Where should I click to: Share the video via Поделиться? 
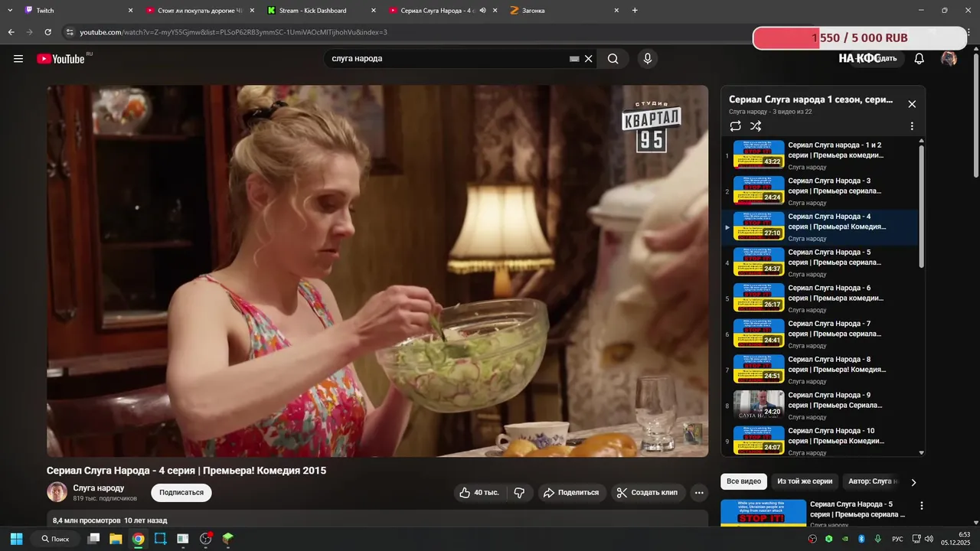[572, 493]
